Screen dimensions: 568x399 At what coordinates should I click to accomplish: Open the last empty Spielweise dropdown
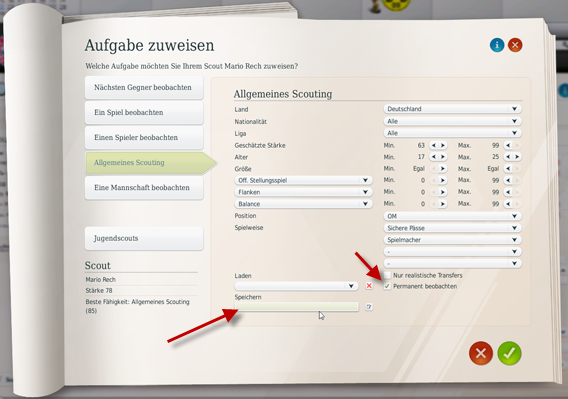coord(452,263)
